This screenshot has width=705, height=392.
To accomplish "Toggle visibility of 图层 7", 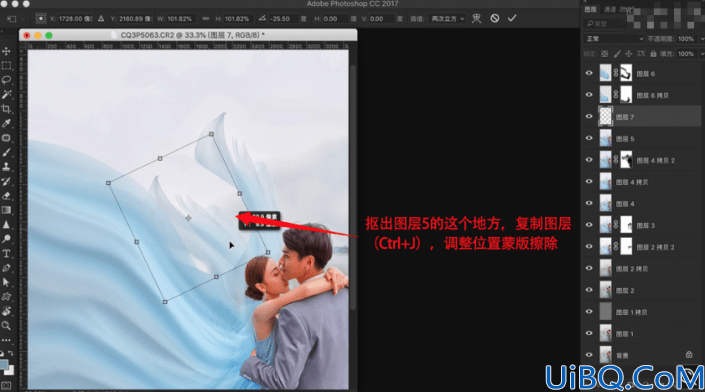I will click(589, 116).
